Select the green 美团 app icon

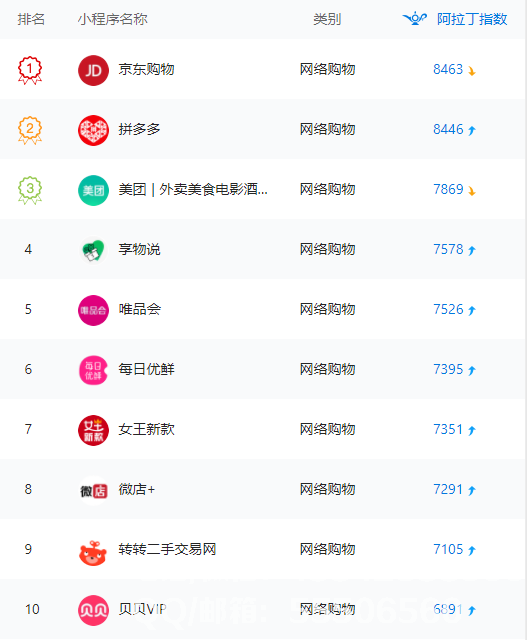point(93,190)
